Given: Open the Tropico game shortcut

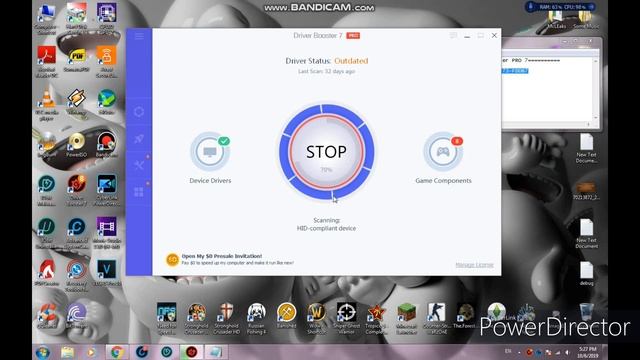Looking at the screenshot, I should pos(376,318).
